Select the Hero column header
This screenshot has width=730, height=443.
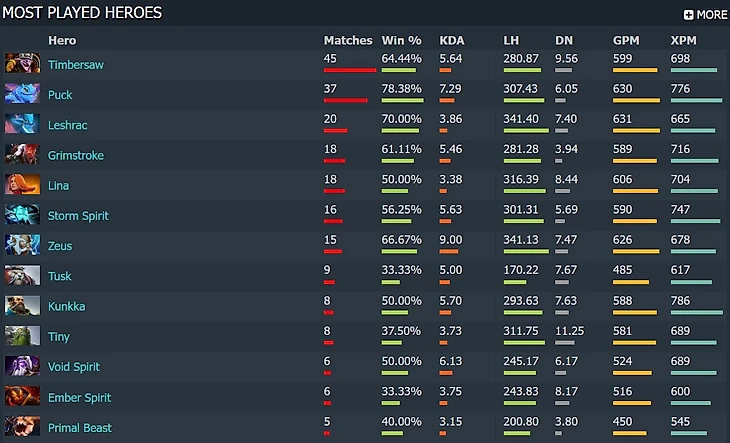click(x=62, y=40)
